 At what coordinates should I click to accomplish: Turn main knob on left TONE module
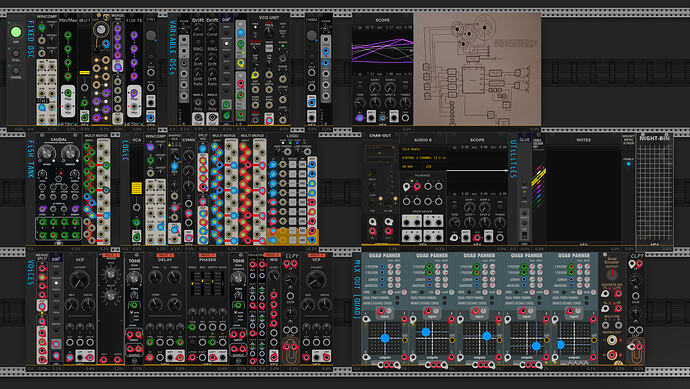click(134, 278)
